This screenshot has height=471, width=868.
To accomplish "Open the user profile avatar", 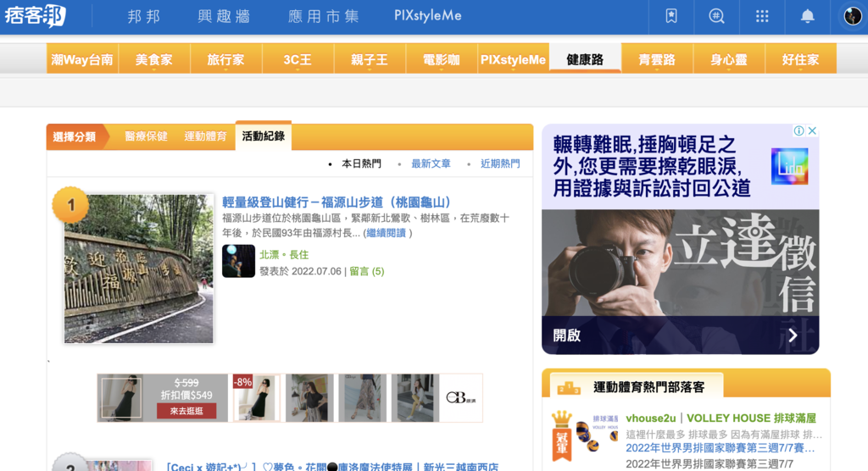I will point(853,16).
